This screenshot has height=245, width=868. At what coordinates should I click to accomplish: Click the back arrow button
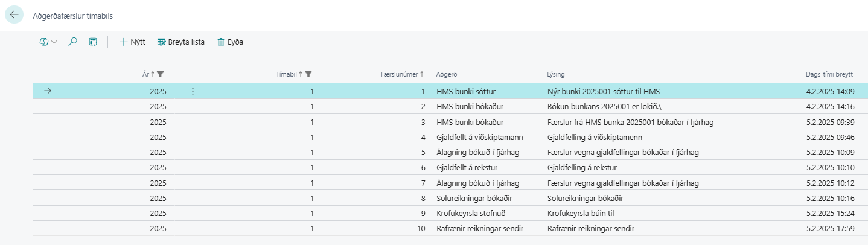coord(14,15)
